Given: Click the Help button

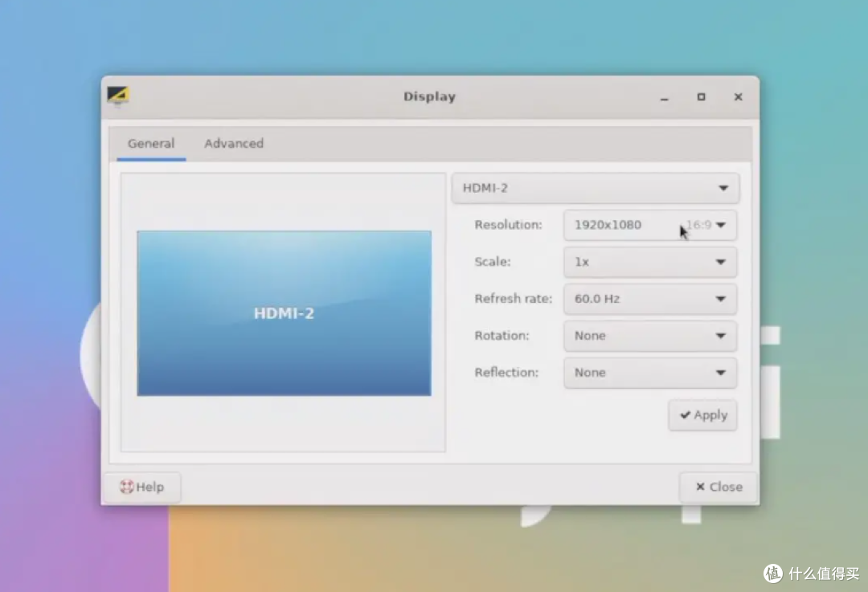Looking at the screenshot, I should (x=142, y=487).
